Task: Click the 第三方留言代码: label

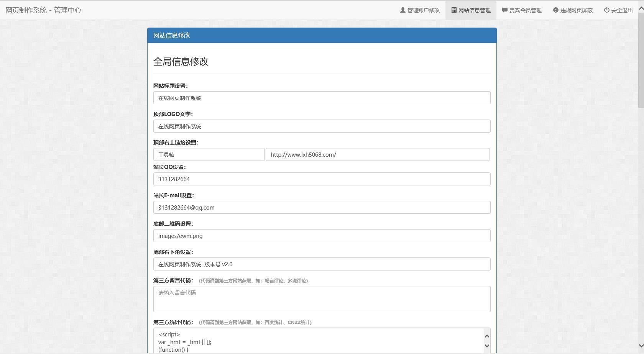Action: [x=173, y=280]
